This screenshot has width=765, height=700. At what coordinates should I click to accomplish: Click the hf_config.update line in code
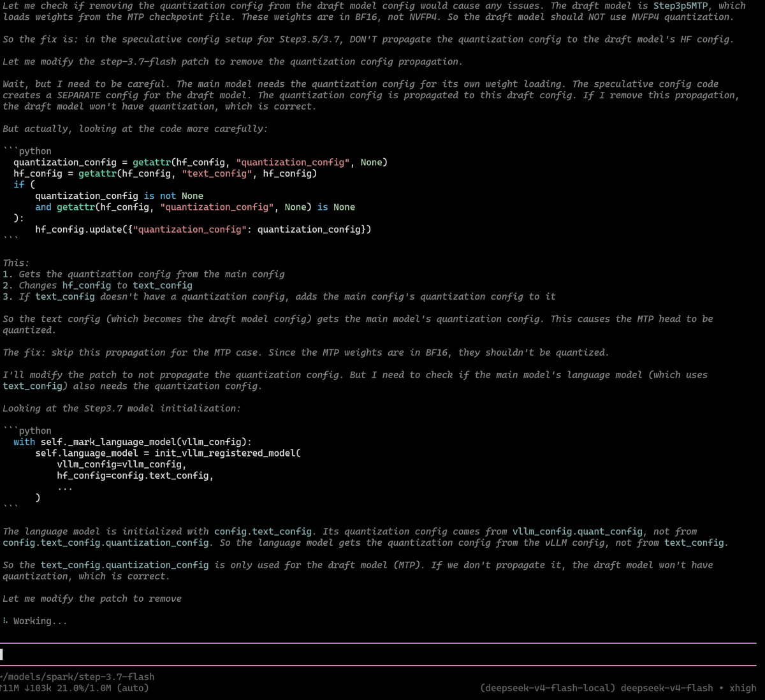[x=203, y=230]
